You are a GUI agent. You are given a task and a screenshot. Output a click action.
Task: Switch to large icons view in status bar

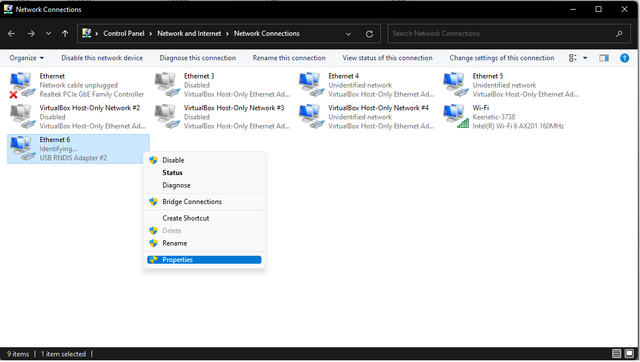[x=629, y=353]
